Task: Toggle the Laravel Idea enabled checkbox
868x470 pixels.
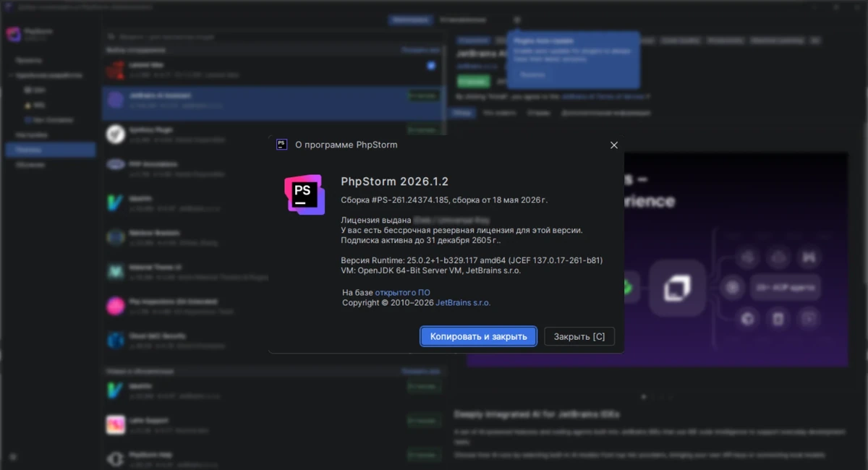Action: [431, 66]
